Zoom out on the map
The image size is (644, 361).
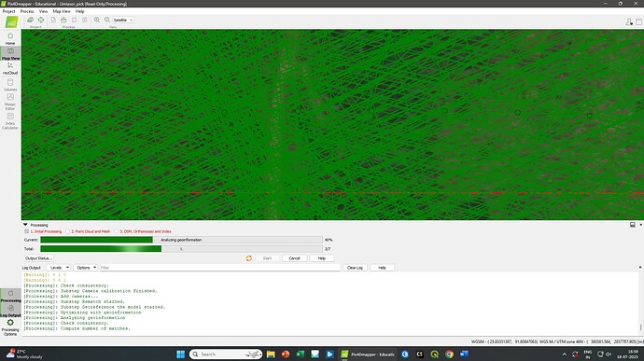107,20
